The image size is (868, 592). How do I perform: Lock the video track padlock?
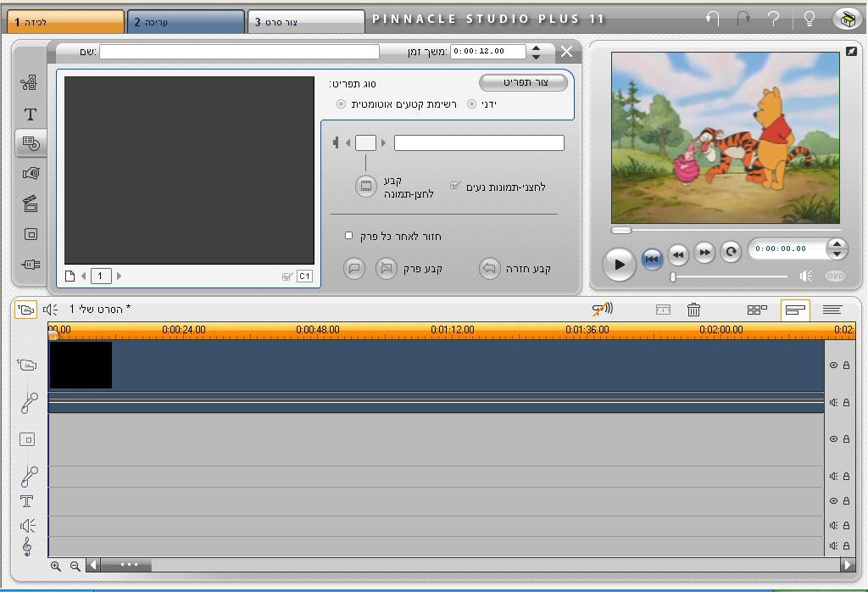[x=847, y=365]
